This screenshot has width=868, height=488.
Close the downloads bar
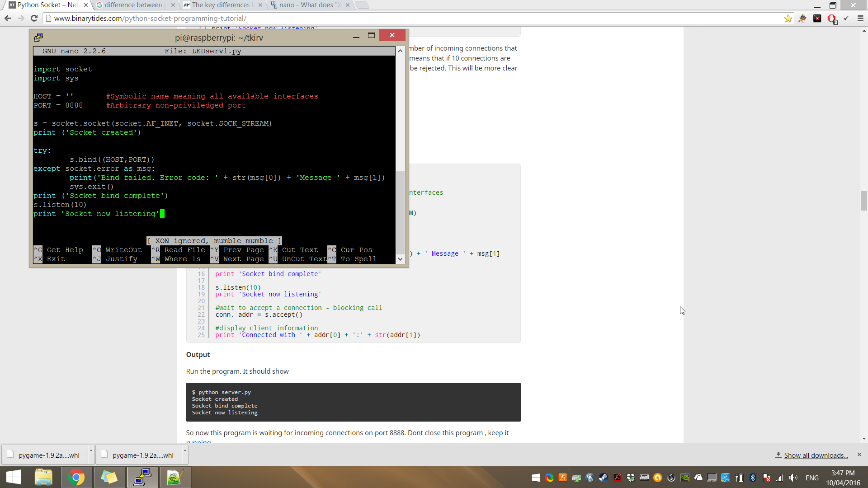pyautogui.click(x=859, y=455)
